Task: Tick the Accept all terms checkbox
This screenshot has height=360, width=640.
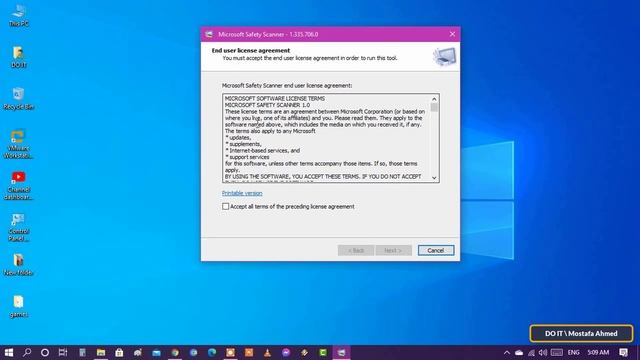Action: pos(225,207)
